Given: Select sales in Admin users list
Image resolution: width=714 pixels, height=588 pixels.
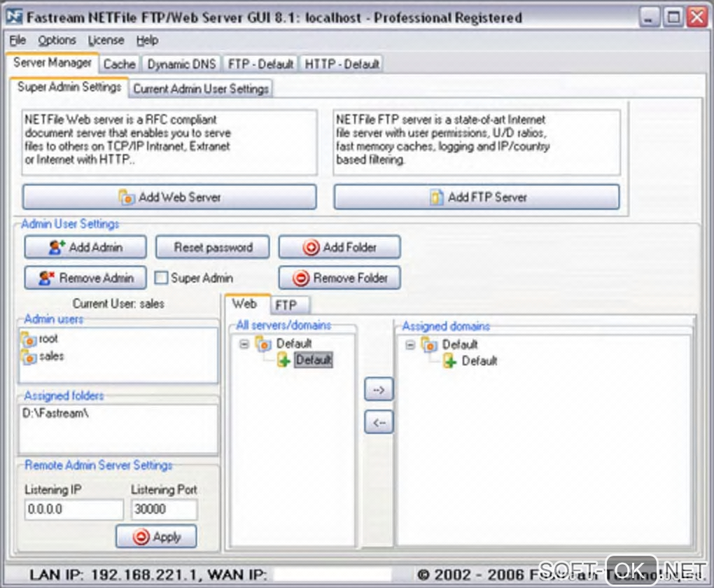Looking at the screenshot, I should [x=52, y=356].
